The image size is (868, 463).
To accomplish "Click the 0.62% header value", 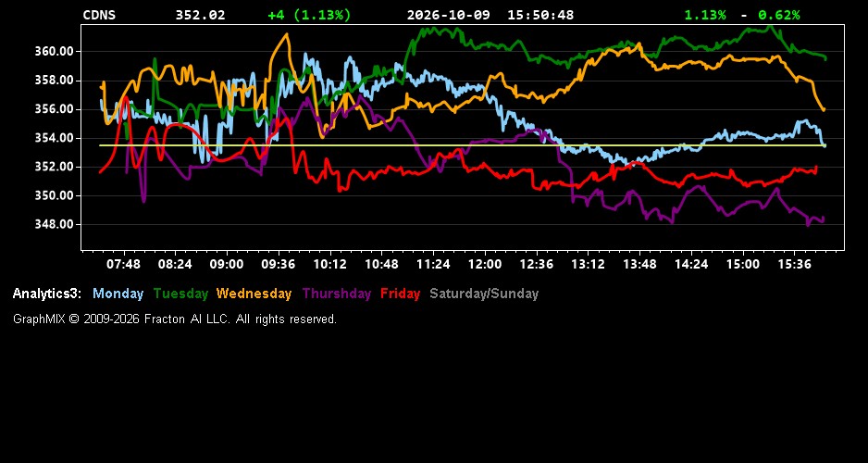I will (x=779, y=16).
